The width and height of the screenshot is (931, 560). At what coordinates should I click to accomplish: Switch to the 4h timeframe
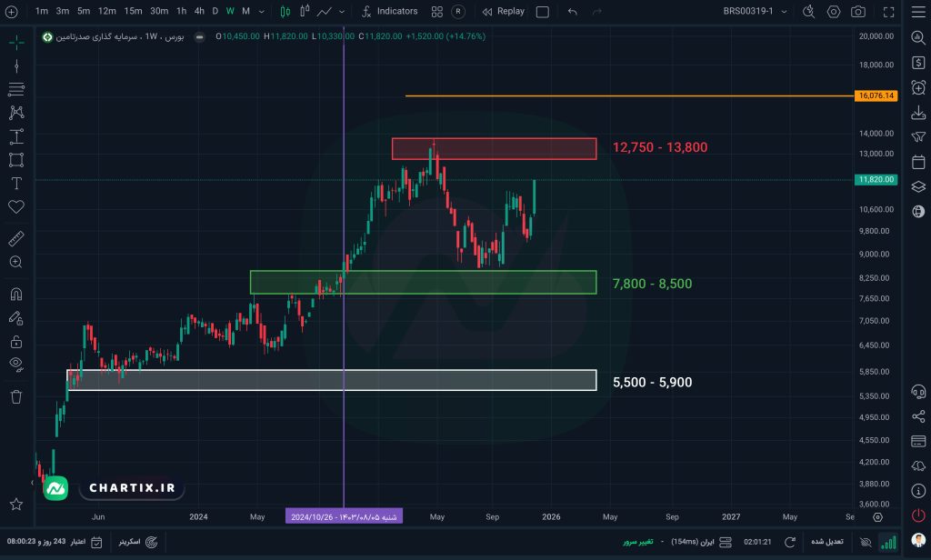coord(198,12)
